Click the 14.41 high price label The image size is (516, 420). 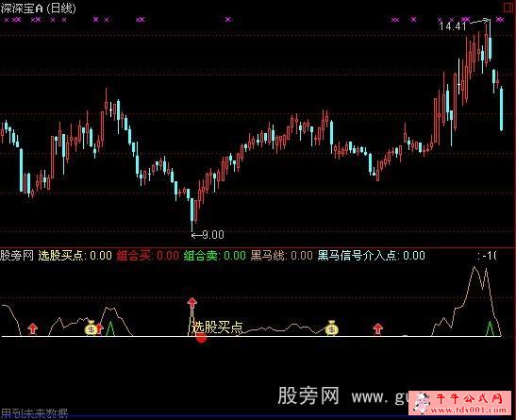pyautogui.click(x=453, y=26)
